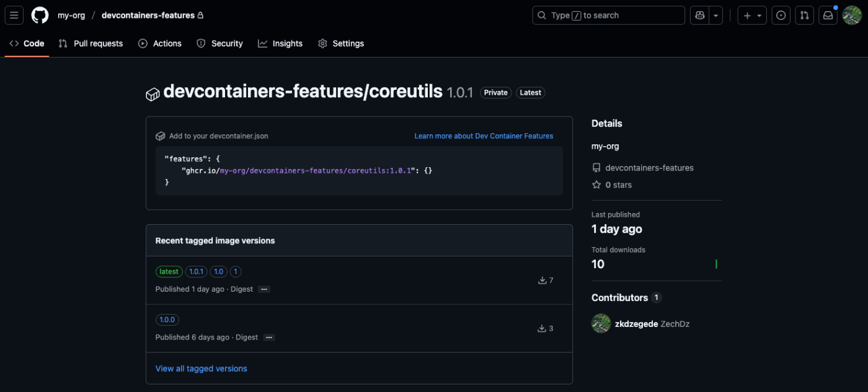
Task: Click the Settings tab gear icon
Action: pos(322,43)
